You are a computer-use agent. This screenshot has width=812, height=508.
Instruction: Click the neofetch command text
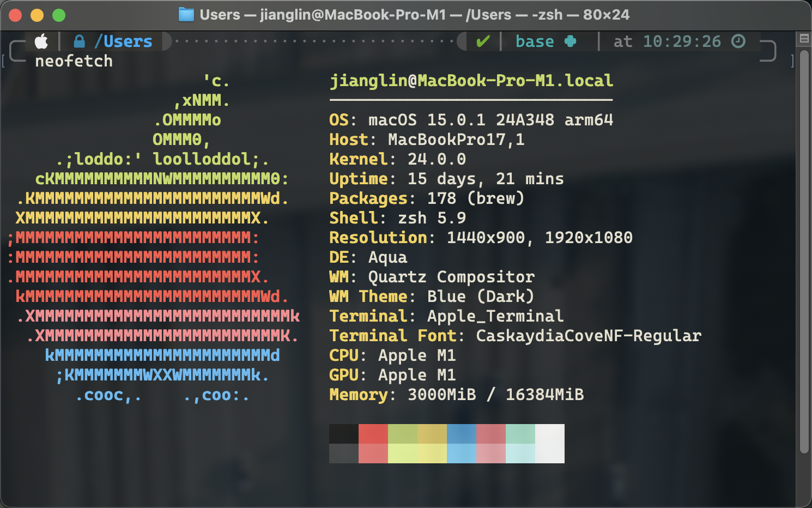74,61
